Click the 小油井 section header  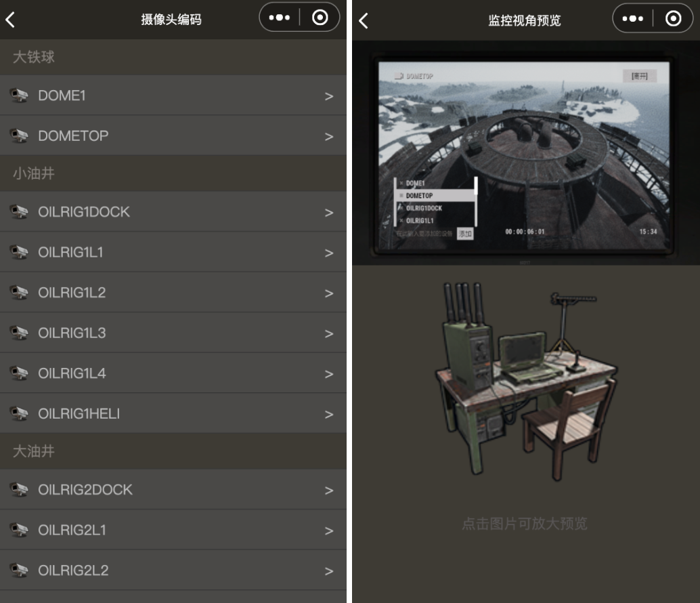tap(173, 173)
